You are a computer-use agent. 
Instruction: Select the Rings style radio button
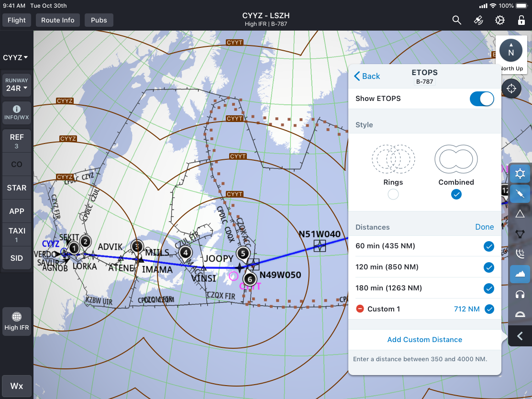click(x=393, y=194)
